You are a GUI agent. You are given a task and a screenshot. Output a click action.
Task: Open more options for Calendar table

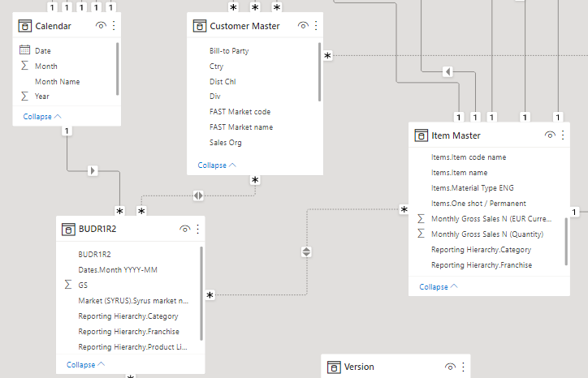tap(114, 25)
